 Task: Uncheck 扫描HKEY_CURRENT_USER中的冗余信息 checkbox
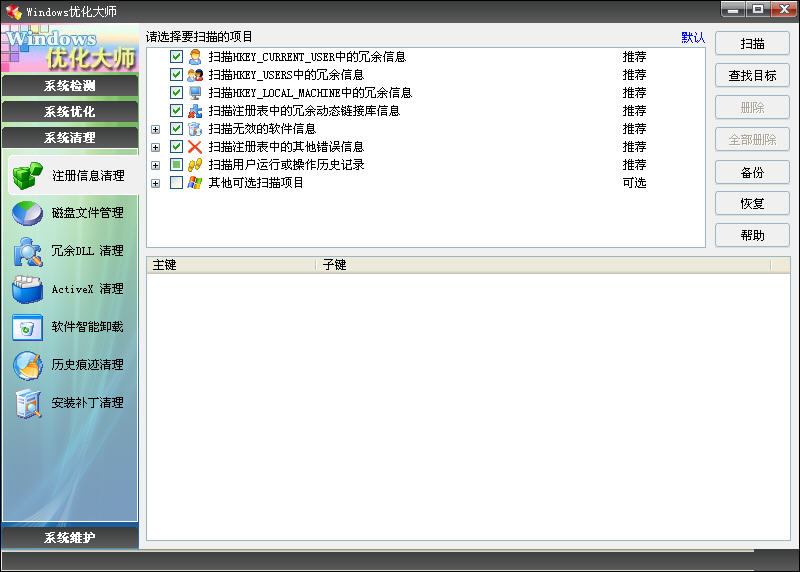(177, 57)
